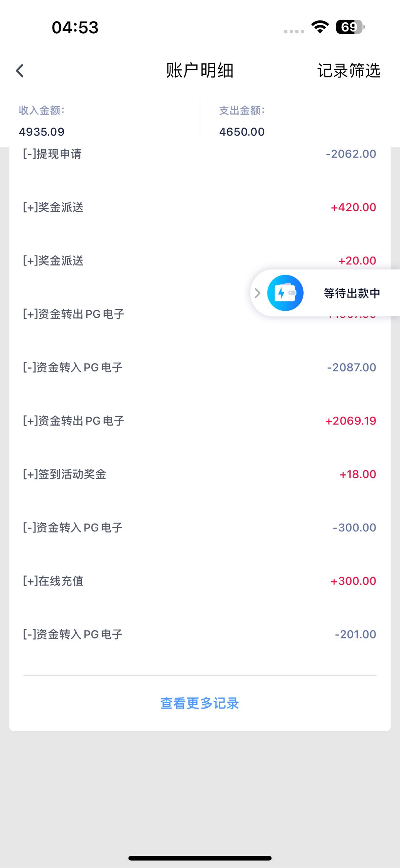The height and width of the screenshot is (868, 400).
Task: Tap the Wi-Fi status icon
Action: click(x=320, y=27)
